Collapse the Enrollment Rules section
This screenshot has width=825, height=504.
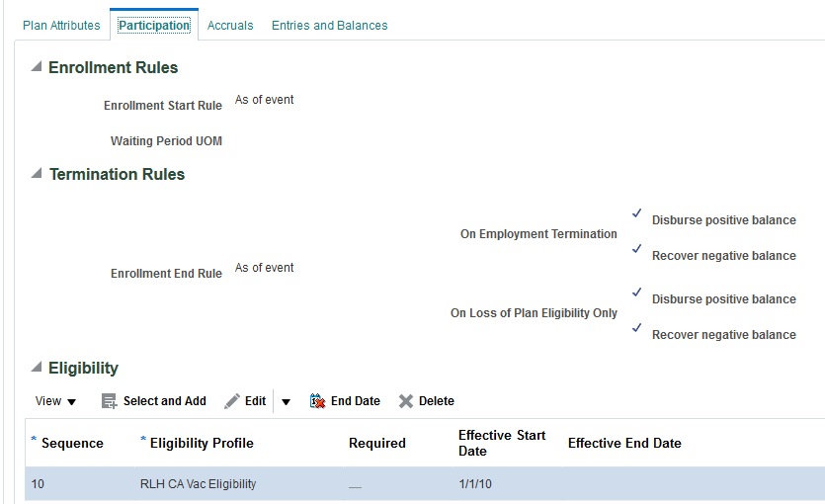[x=37, y=67]
